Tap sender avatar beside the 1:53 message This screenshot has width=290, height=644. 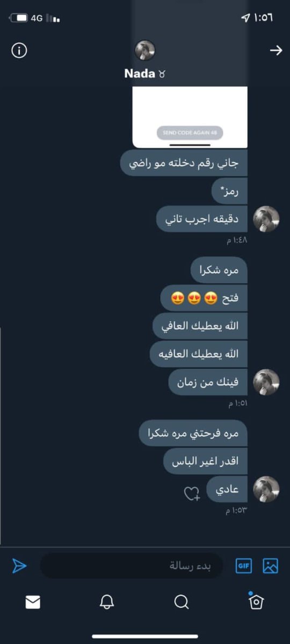coord(266,489)
